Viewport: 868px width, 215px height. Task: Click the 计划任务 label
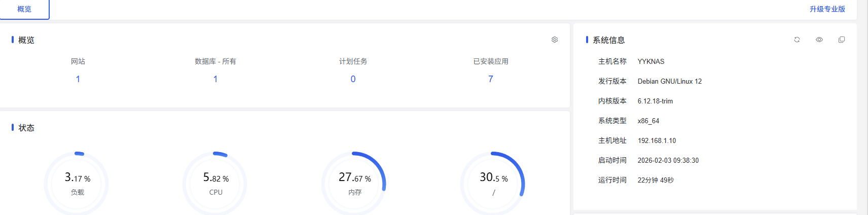click(353, 61)
